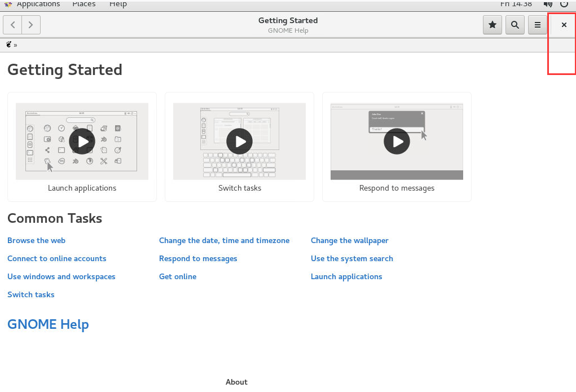This screenshot has width=576, height=392.
Task: Open the Switch tasks card caption
Action: [240, 188]
